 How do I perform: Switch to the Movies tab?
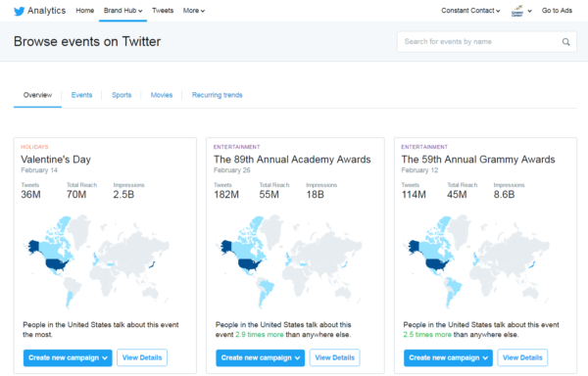click(162, 95)
